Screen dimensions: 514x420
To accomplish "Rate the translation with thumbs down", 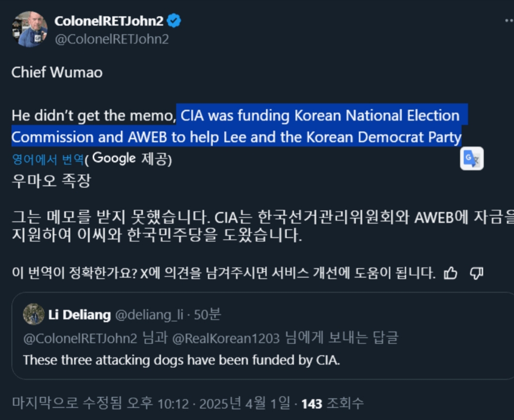I will (x=477, y=273).
